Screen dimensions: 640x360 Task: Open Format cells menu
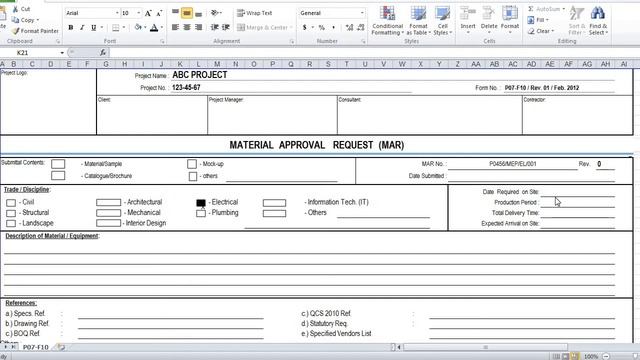point(510,20)
